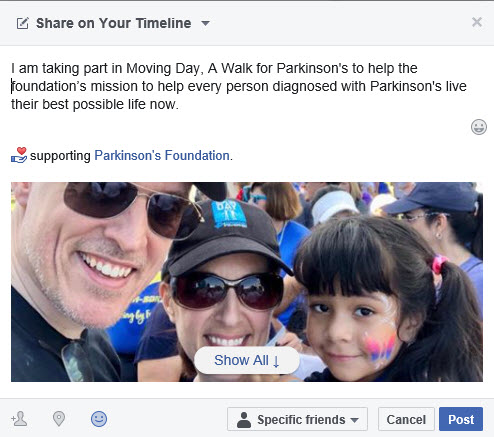Screen dimensions: 494x437
Task: Click the person icon in audience selector
Action: pyautogui.click(x=244, y=420)
